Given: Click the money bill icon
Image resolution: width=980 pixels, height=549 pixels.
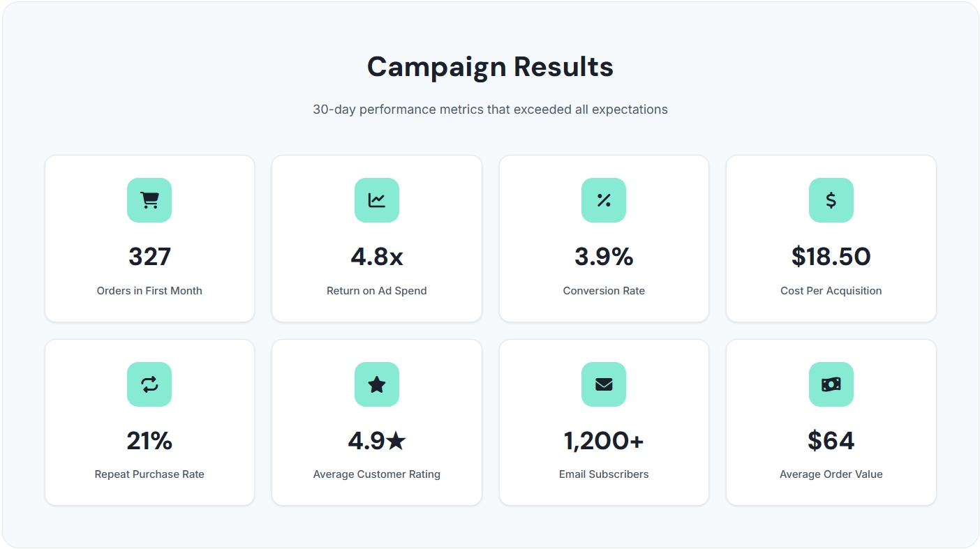Looking at the screenshot, I should point(831,384).
